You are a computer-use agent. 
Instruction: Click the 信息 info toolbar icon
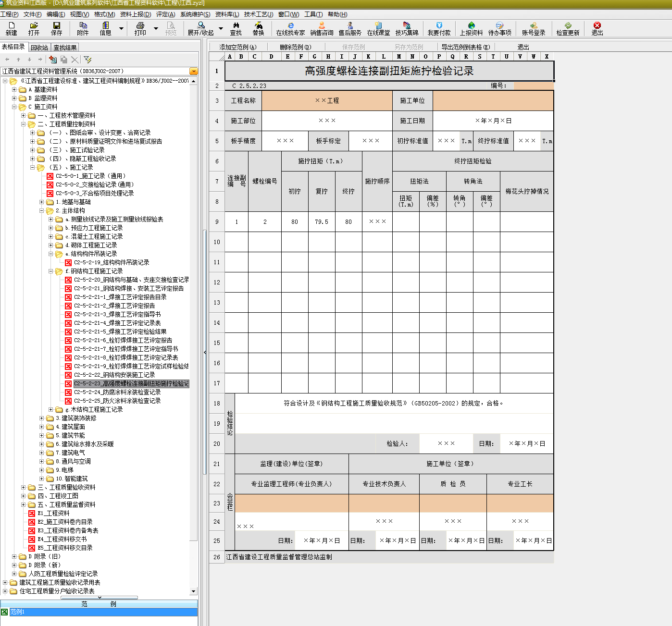click(105, 28)
